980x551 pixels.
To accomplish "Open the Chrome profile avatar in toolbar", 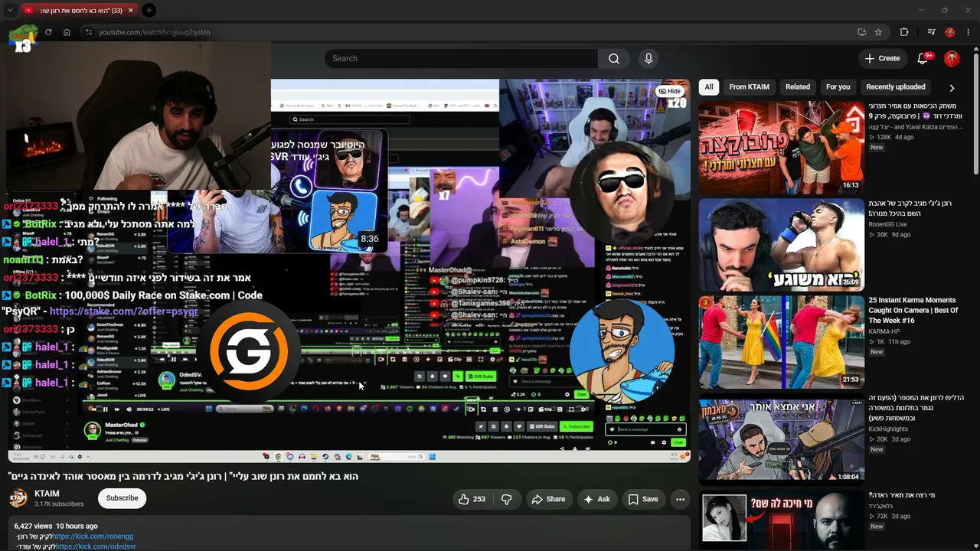I will tap(950, 32).
